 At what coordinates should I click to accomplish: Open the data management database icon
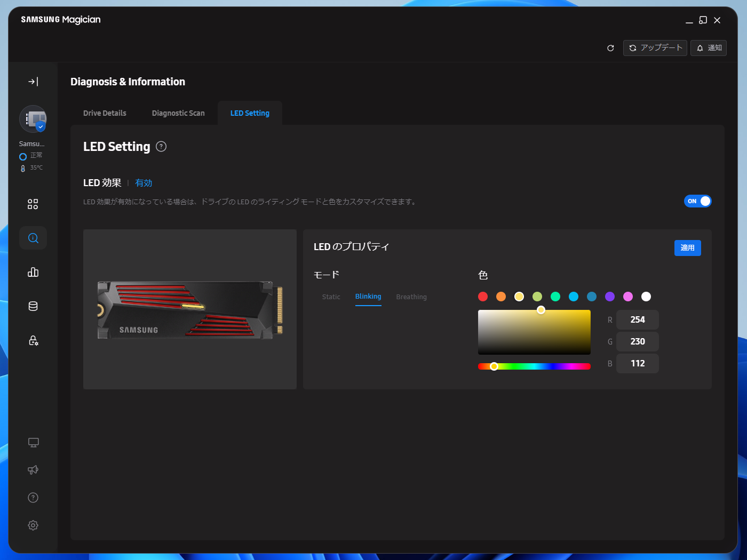pyautogui.click(x=33, y=306)
